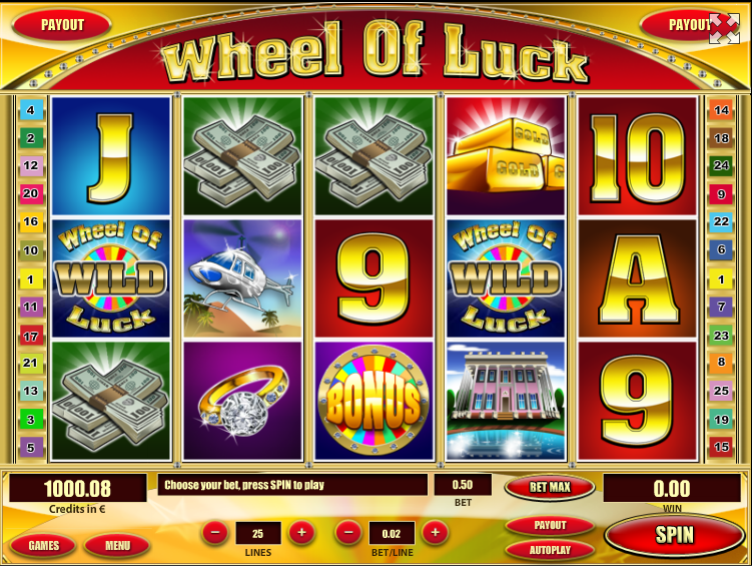Decrease the number of lines
752x566 pixels.
(215, 532)
